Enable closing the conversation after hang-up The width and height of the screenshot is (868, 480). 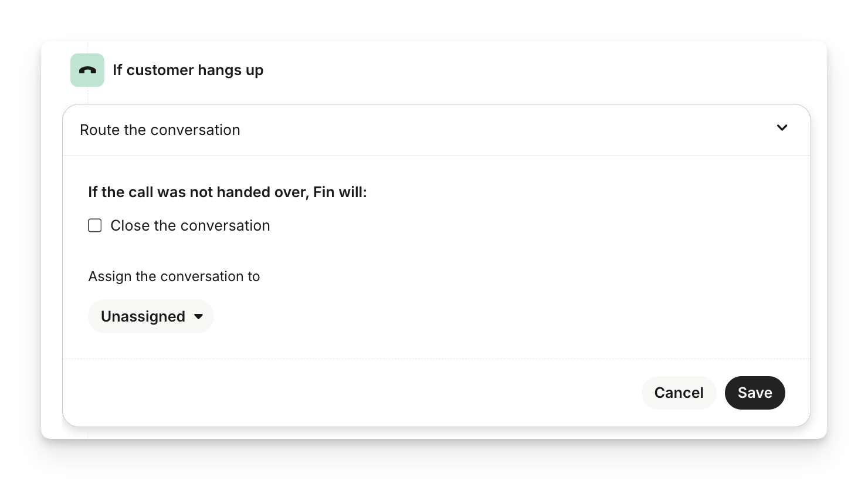click(95, 225)
